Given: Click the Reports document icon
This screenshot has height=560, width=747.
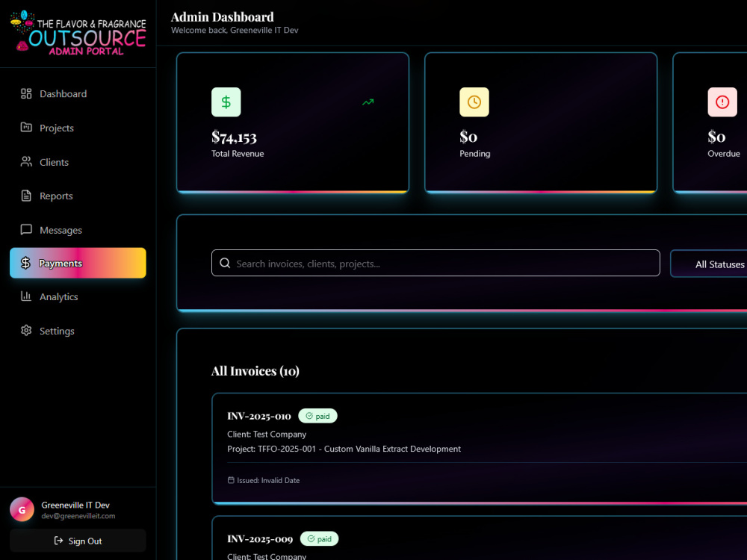Looking at the screenshot, I should (26, 196).
